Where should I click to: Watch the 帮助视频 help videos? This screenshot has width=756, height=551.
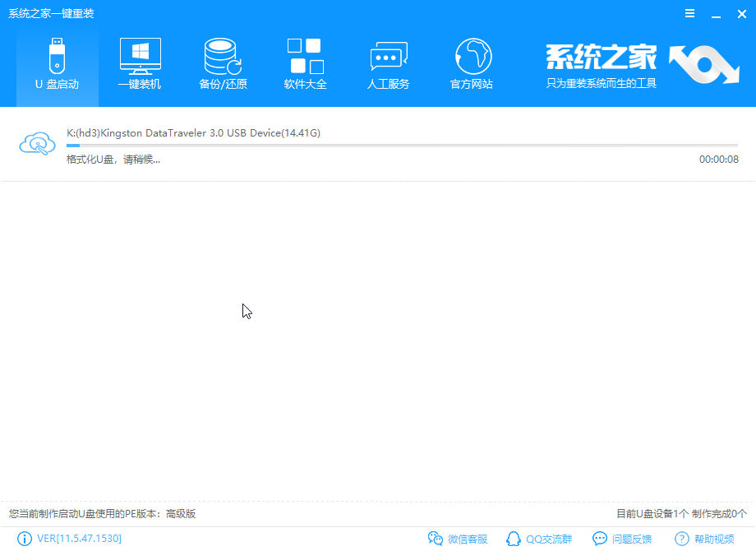tap(705, 539)
